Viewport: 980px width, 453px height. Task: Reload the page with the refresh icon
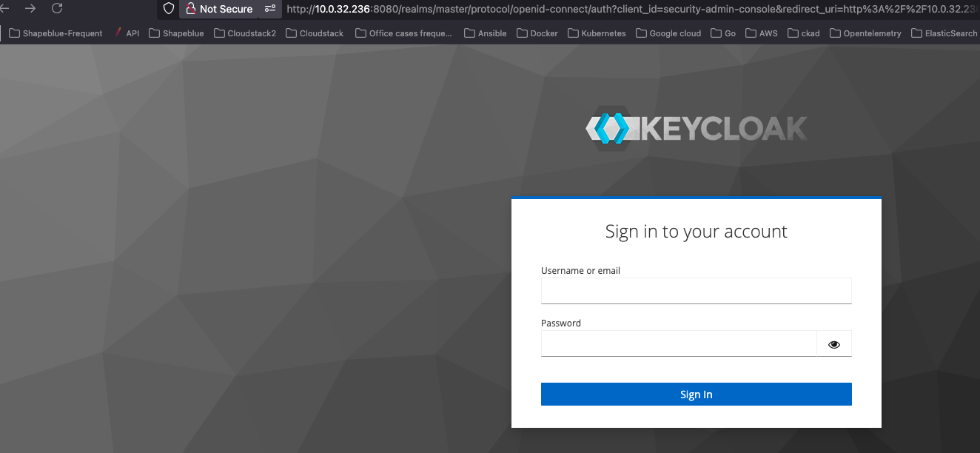pos(57,9)
